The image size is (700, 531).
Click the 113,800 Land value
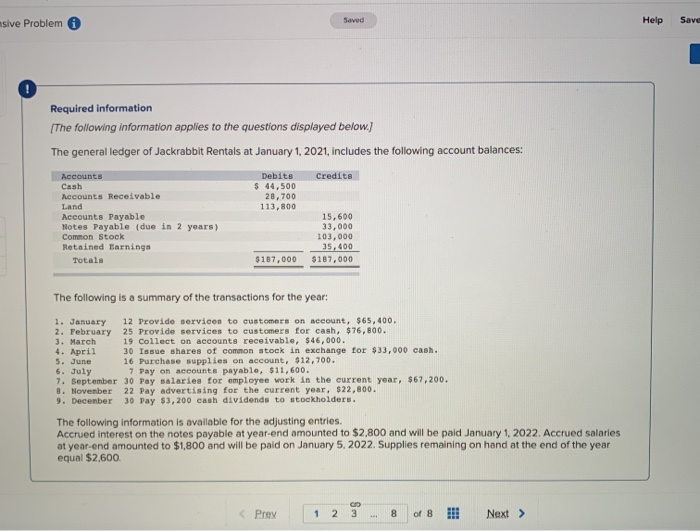point(278,206)
